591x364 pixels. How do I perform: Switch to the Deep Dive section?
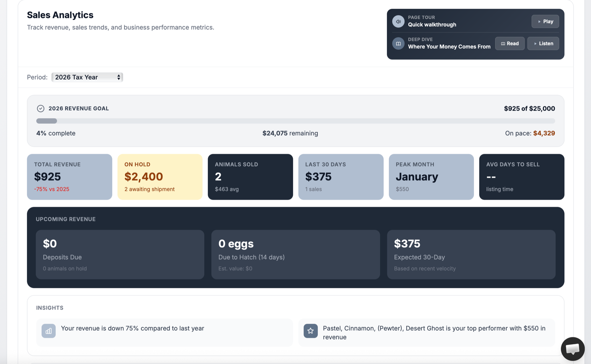[449, 43]
